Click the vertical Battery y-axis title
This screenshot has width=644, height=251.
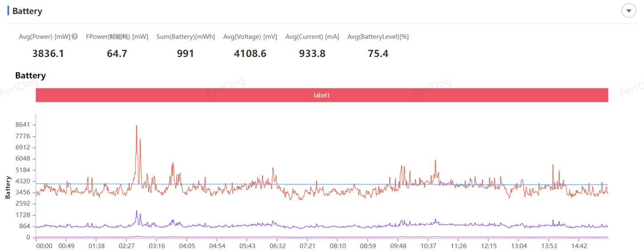8,187
